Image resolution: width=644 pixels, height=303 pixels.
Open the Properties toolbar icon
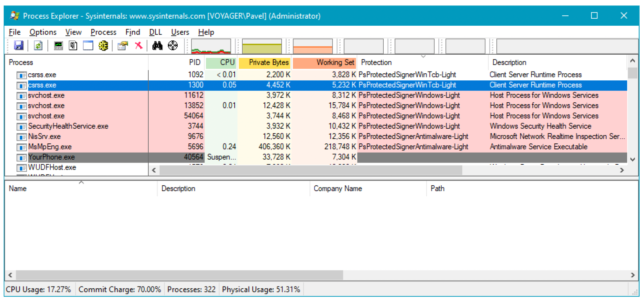point(123,45)
